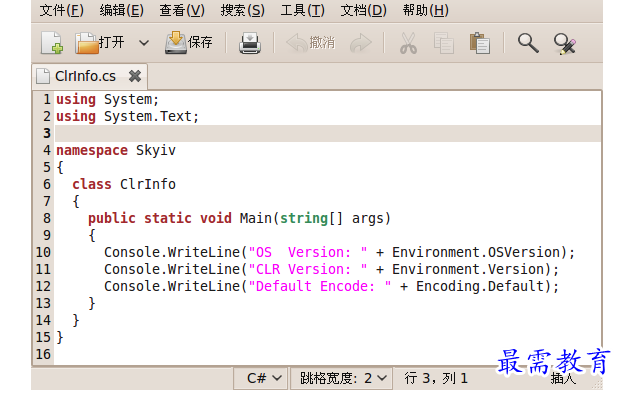Image resolution: width=619 pixels, height=393 pixels.
Task: Click inside highlighted empty line 3
Action: [328, 133]
